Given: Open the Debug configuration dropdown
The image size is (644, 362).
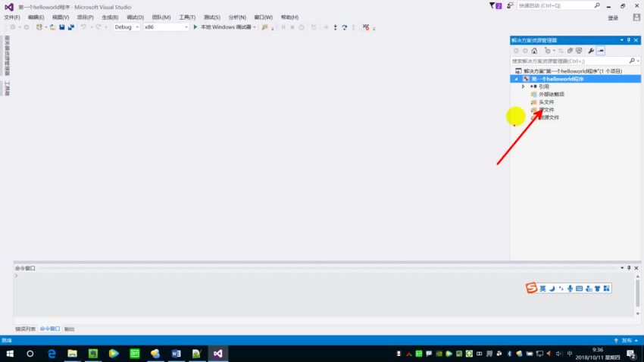Looking at the screenshot, I should [x=127, y=27].
